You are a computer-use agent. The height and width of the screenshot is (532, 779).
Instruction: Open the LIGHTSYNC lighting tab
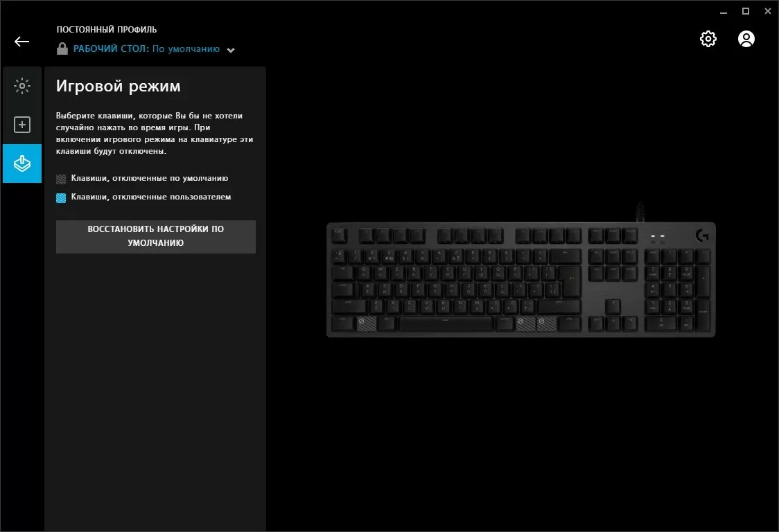coord(22,86)
